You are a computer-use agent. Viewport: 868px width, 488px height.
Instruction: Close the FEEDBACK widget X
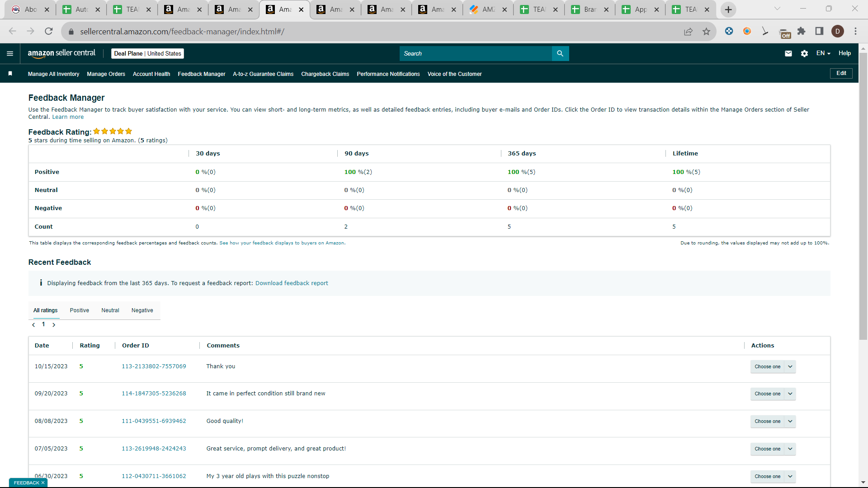[43, 483]
